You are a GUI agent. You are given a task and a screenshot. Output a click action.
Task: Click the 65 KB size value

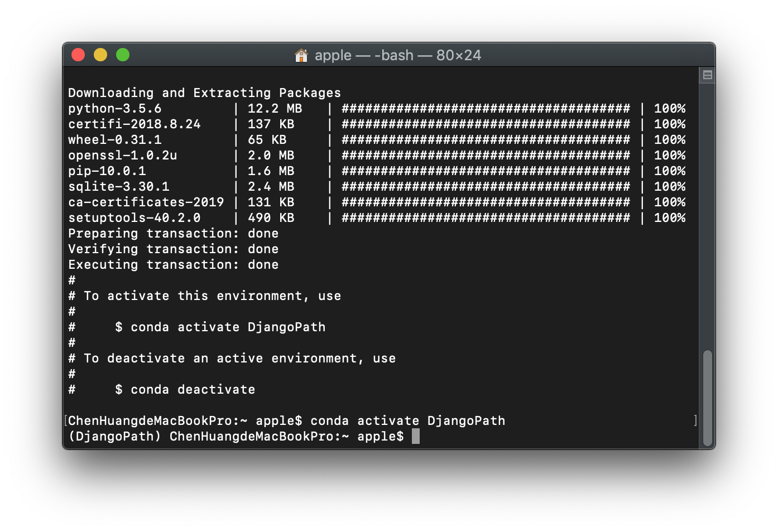tap(267, 139)
